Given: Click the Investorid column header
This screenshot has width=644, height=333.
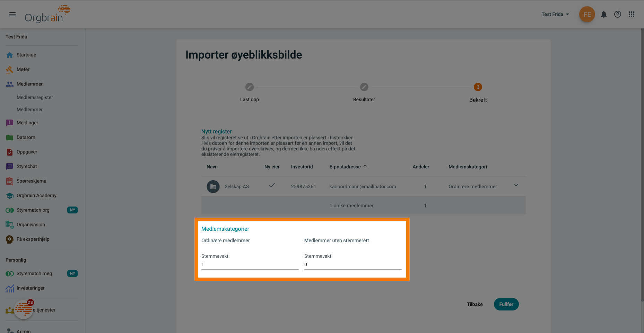Looking at the screenshot, I should pos(302,167).
